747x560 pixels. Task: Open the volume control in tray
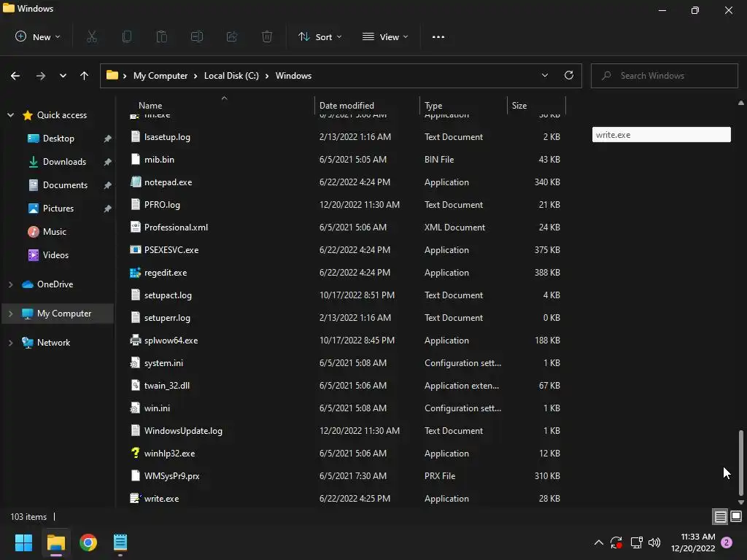point(654,542)
